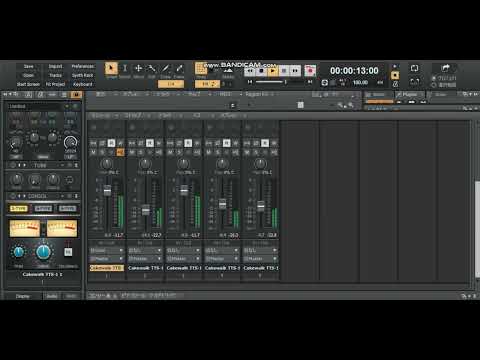
Task: Open the Audio tab in inspector
Action: point(52,296)
